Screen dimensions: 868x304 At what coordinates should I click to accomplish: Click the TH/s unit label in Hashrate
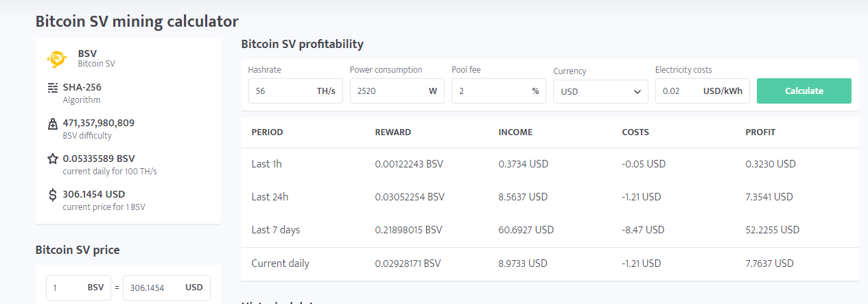tap(326, 91)
